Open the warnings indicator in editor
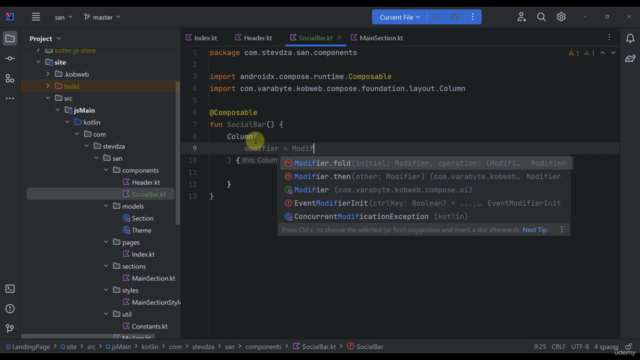Screen dimensions: 640x360 (581, 53)
